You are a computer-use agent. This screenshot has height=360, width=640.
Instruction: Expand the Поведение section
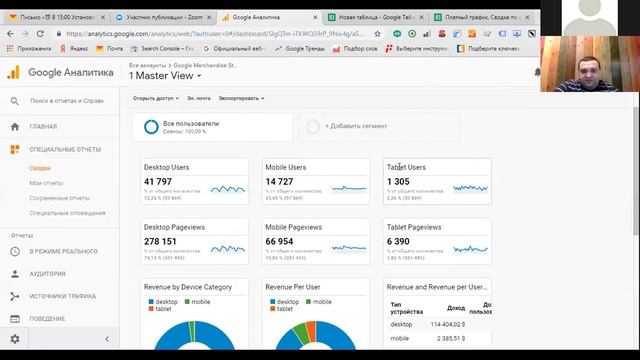[47, 319]
